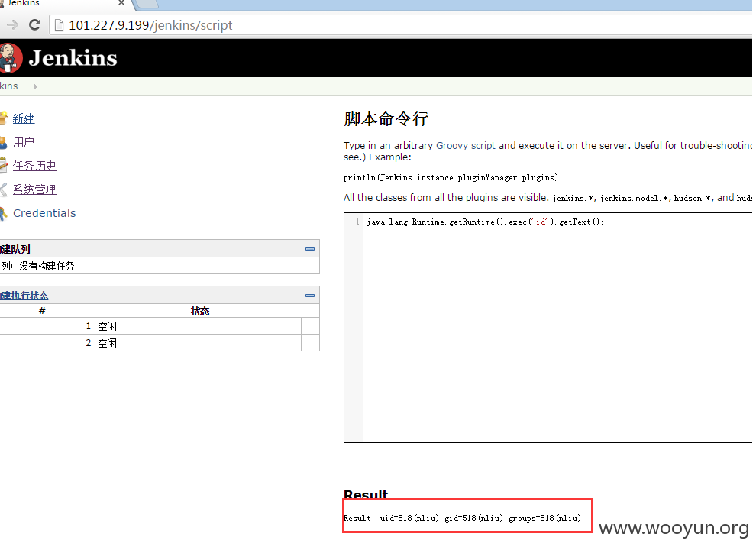
Task: Select the Jenkins browser tab
Action: (x=65, y=4)
